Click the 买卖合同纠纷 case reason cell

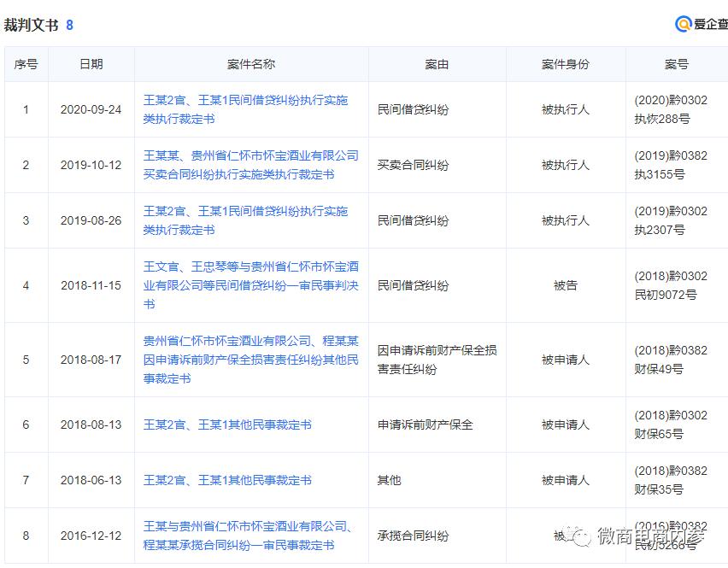[414, 165]
